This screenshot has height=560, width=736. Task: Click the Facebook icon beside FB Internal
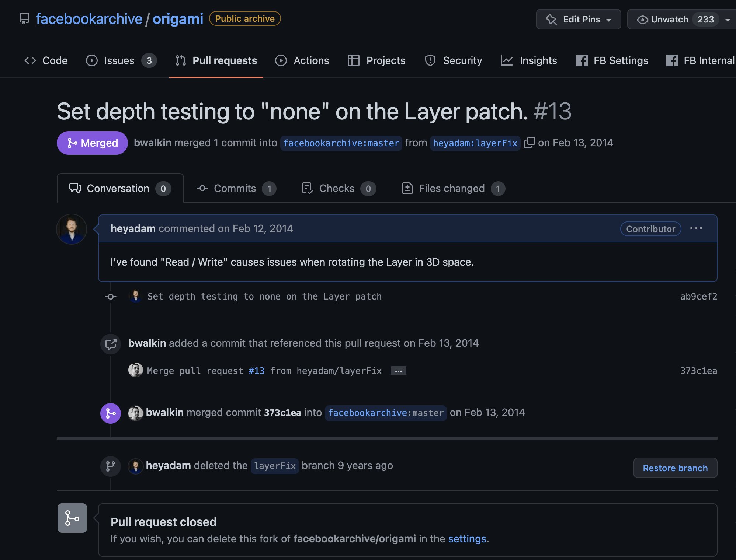click(x=672, y=60)
